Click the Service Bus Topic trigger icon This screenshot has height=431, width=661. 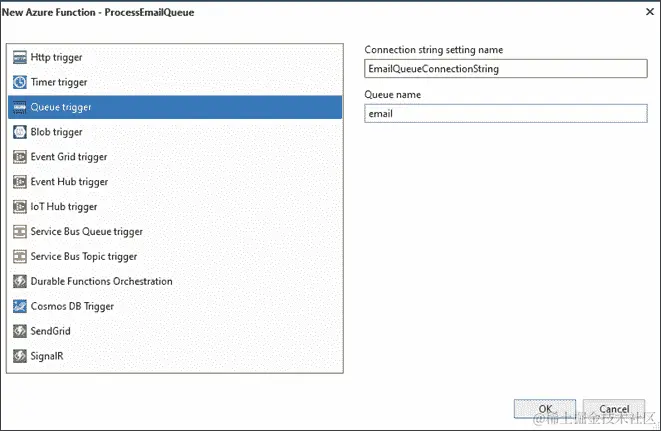(x=19, y=256)
